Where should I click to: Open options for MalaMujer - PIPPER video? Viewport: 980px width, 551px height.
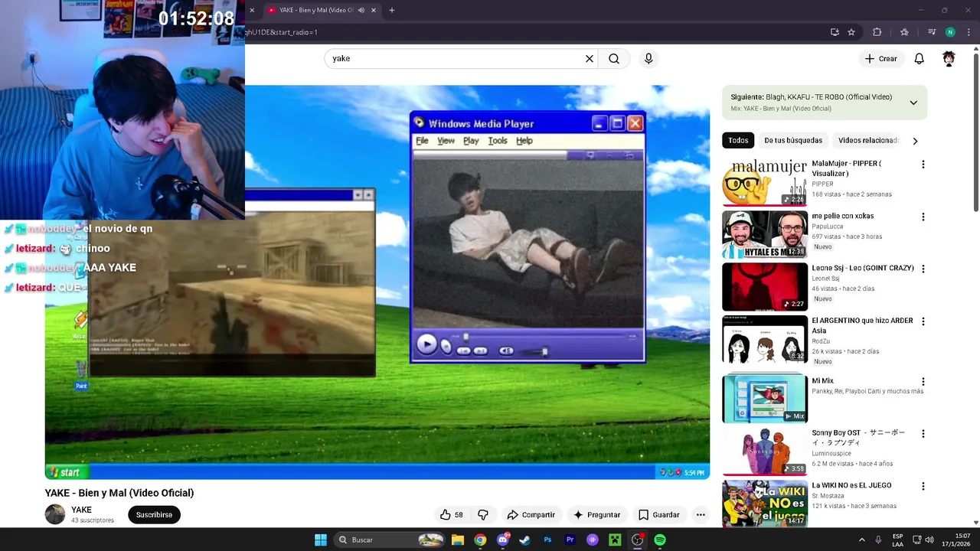[923, 165]
